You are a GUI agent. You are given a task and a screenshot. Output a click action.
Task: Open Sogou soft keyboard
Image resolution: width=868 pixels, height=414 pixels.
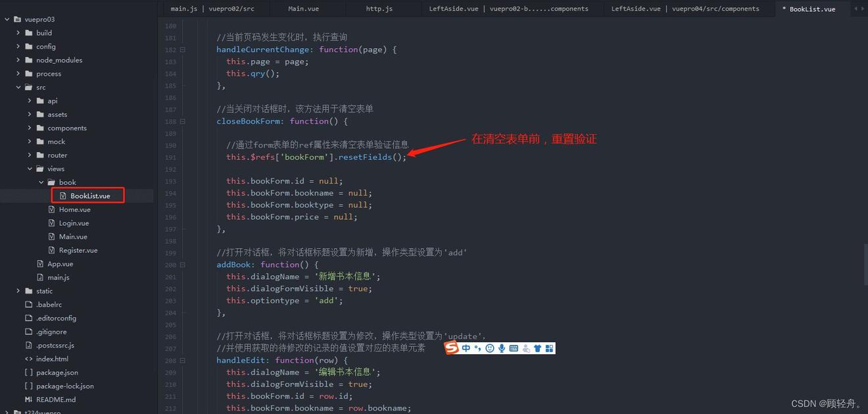pyautogui.click(x=514, y=348)
